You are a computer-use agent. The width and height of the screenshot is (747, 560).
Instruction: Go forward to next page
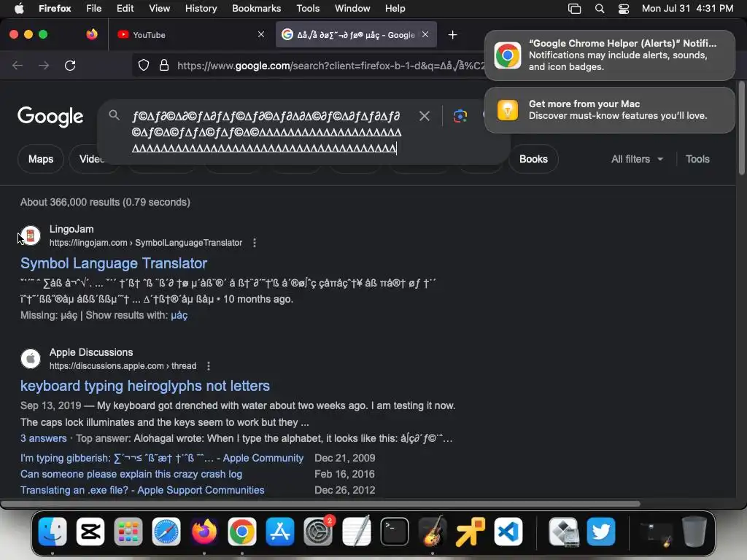[44, 65]
